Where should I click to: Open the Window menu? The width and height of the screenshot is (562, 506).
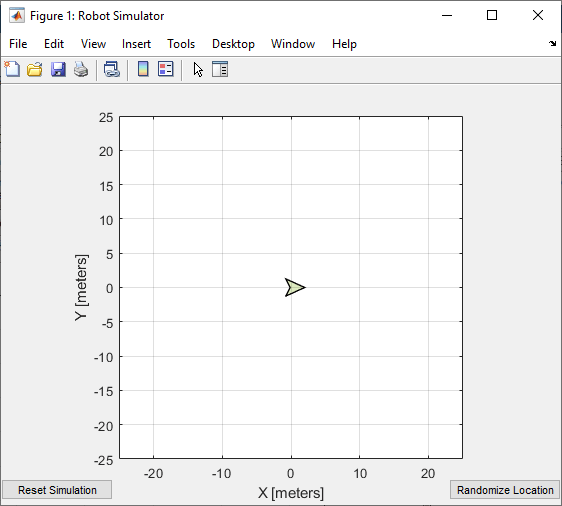(293, 44)
